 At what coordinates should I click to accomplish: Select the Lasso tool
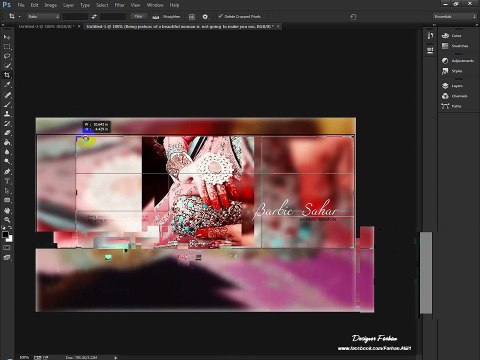(7, 56)
